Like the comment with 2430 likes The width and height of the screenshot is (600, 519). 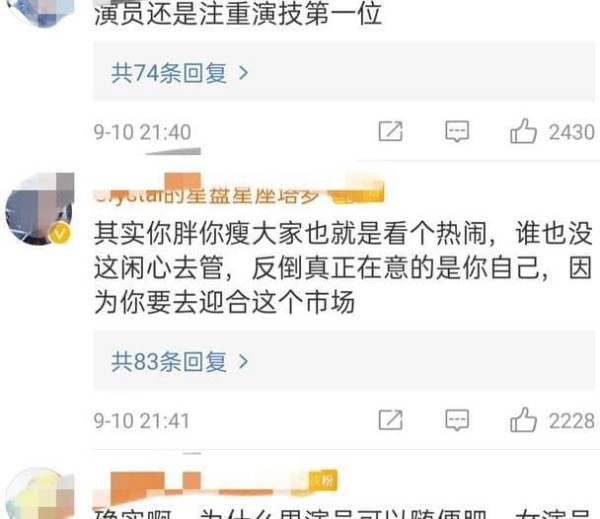pos(523,131)
